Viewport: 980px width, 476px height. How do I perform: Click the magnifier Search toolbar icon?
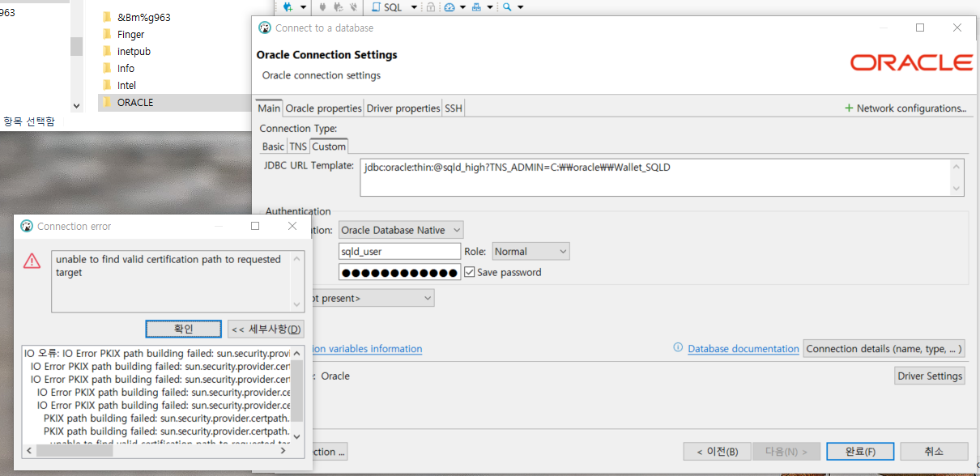point(507,6)
